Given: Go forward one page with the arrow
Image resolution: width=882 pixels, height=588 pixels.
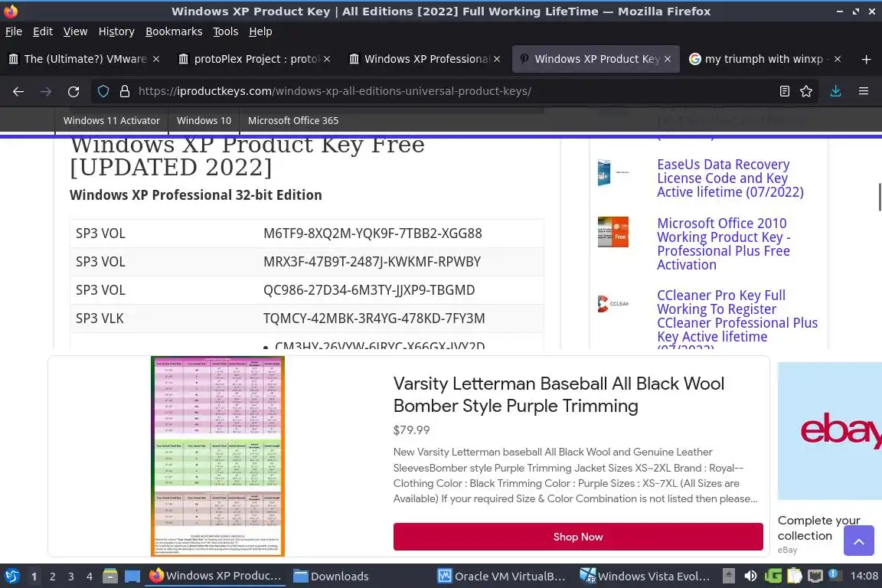Looking at the screenshot, I should coord(46,91).
